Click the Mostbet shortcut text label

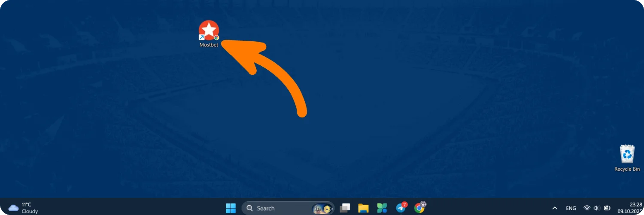(x=209, y=45)
